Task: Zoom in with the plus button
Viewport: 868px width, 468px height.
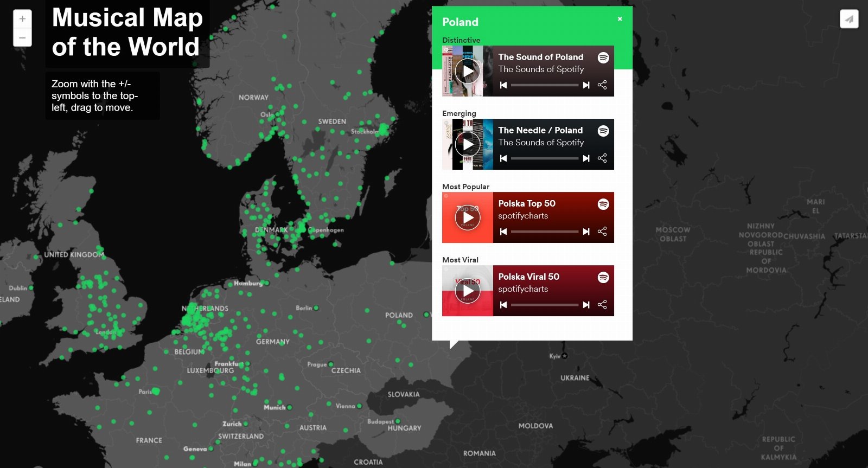Action: pos(22,18)
